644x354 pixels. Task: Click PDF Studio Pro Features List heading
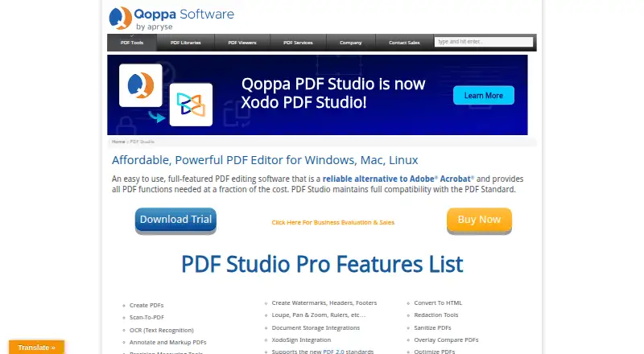[x=322, y=264]
